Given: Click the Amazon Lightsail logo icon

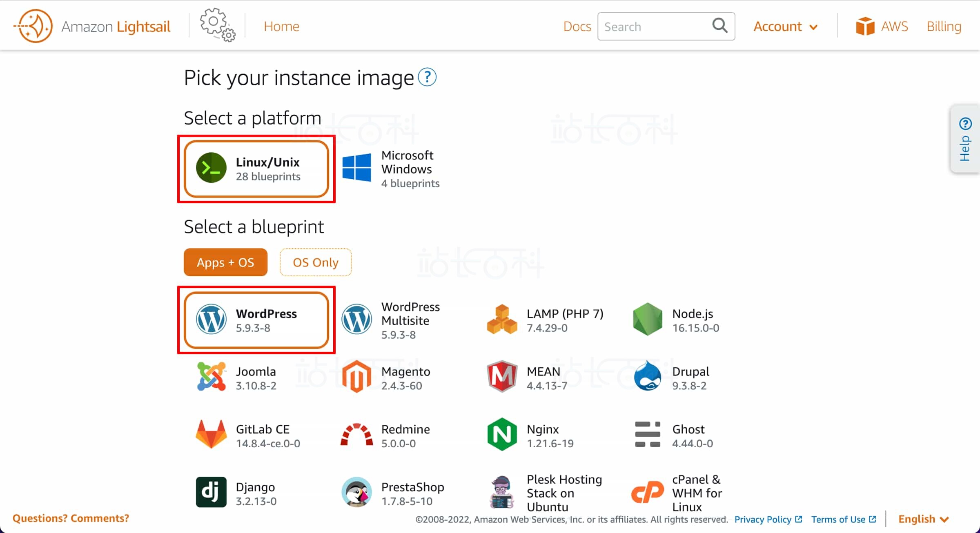Looking at the screenshot, I should click(x=33, y=27).
